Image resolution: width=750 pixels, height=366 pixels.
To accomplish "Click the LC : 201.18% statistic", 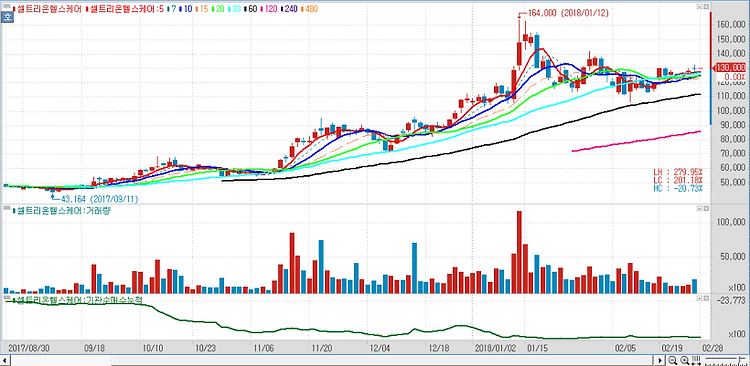I will click(x=678, y=180).
